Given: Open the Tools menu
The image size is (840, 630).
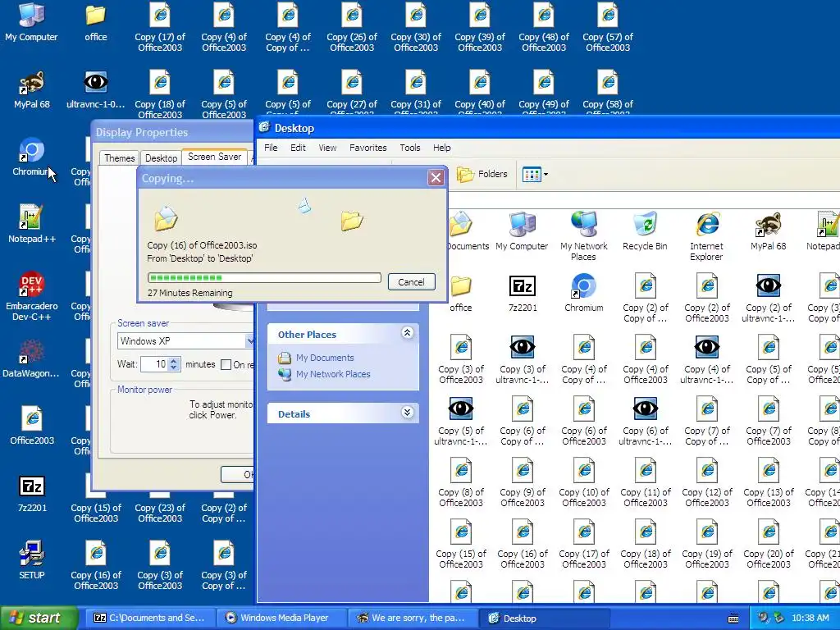Looking at the screenshot, I should pos(410,148).
